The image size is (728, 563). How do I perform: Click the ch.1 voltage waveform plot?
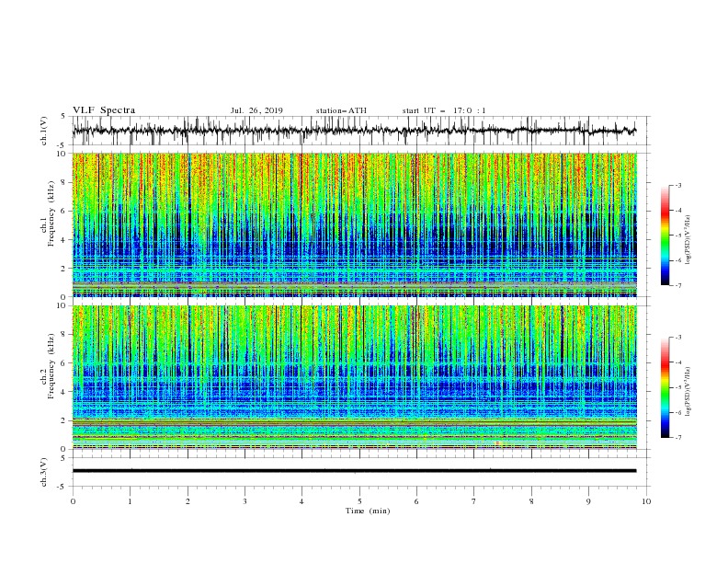tap(360, 131)
